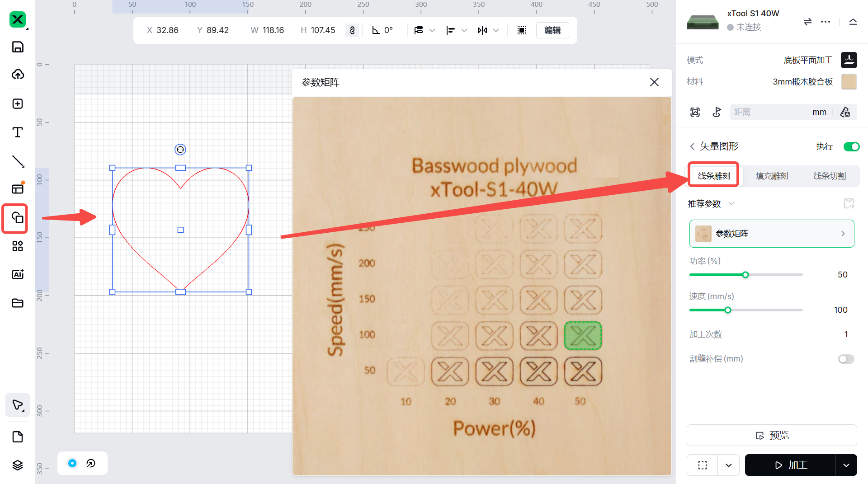Select the Text tool in left sidebar

click(18, 132)
